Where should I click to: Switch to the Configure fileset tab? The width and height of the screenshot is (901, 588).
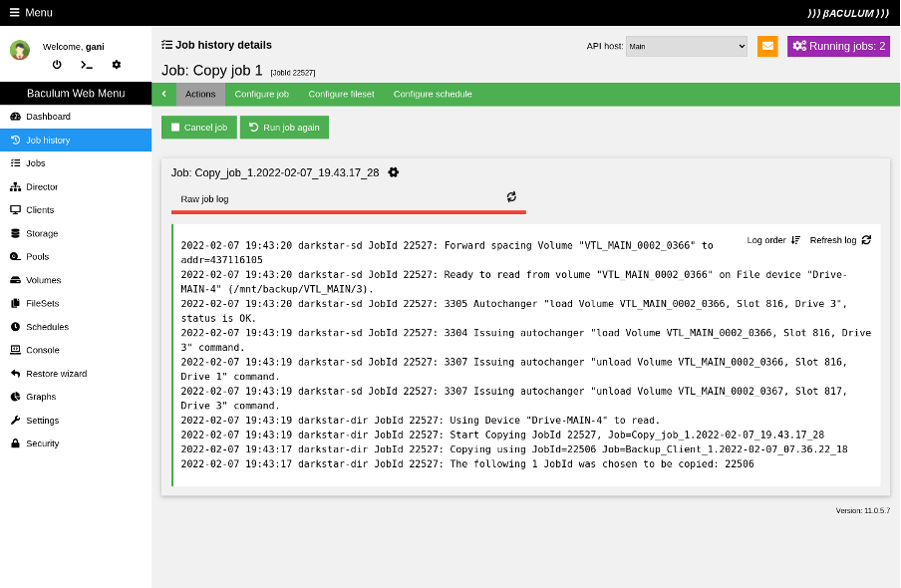click(x=341, y=94)
